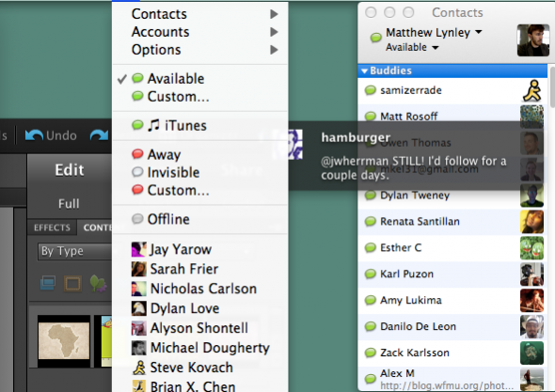
Task: Select buddy samizerrade
Action: (x=452, y=90)
